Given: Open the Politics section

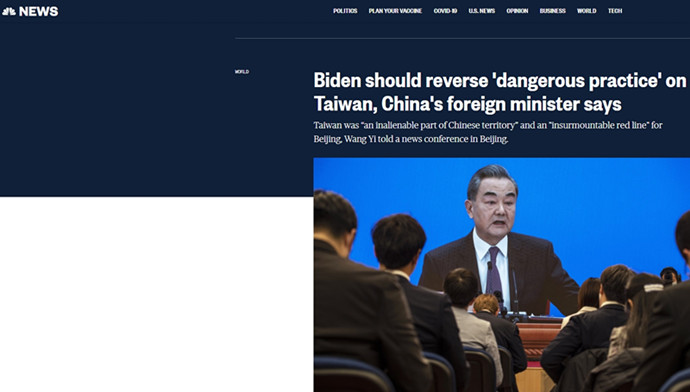Looking at the screenshot, I should pyautogui.click(x=345, y=11).
